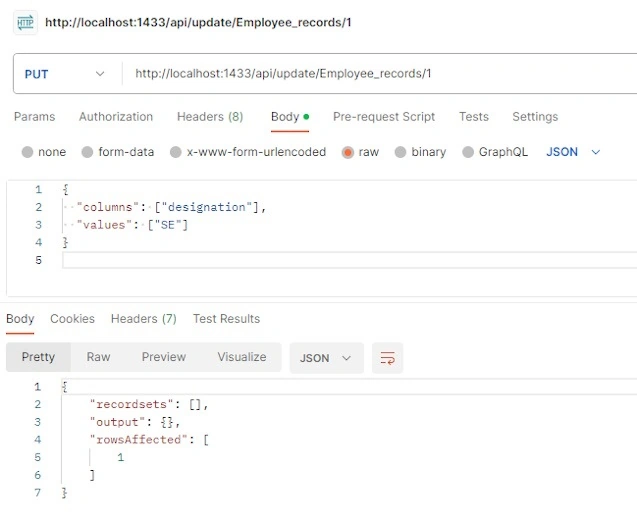Open the Pre-request Script tab
This screenshot has width=637, height=520.
click(384, 117)
